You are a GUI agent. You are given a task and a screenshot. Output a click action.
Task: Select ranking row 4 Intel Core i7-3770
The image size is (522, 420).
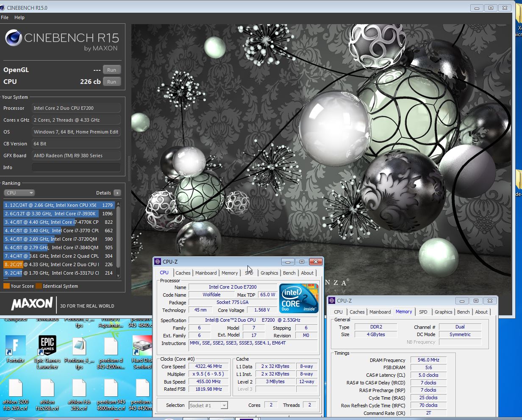[x=59, y=231]
